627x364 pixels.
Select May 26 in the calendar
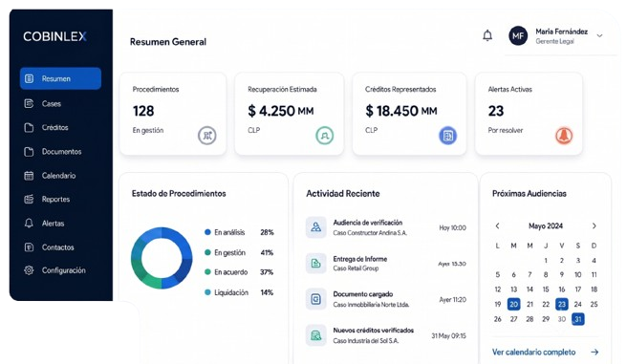497,319
